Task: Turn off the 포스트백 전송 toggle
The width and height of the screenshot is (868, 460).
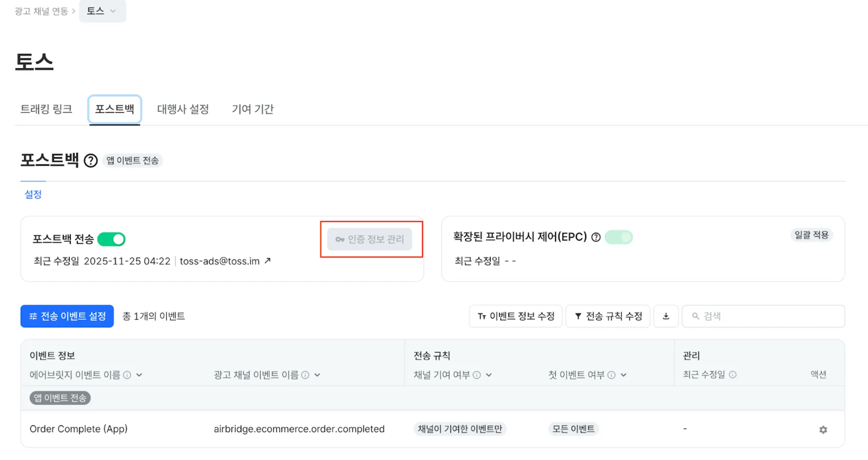Action: click(x=111, y=239)
